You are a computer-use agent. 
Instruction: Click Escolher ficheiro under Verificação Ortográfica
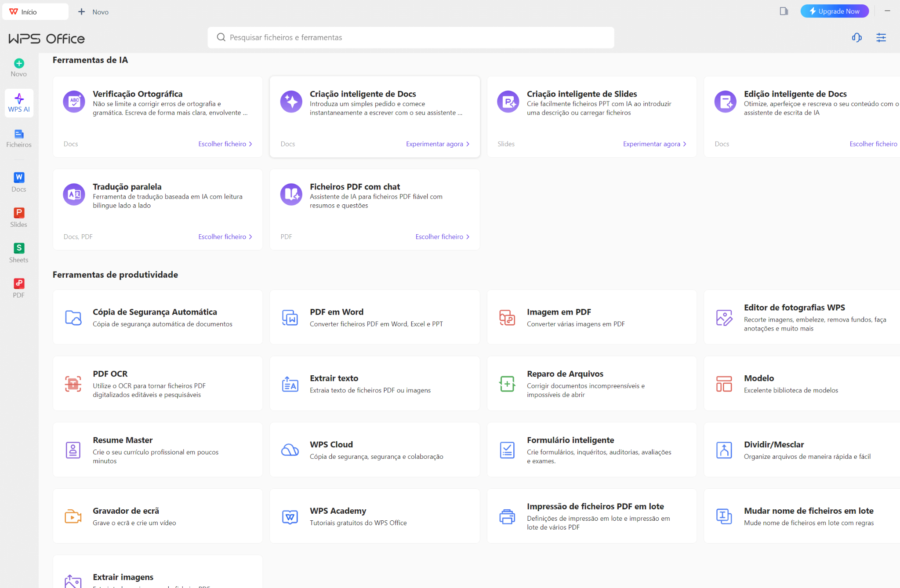point(225,144)
